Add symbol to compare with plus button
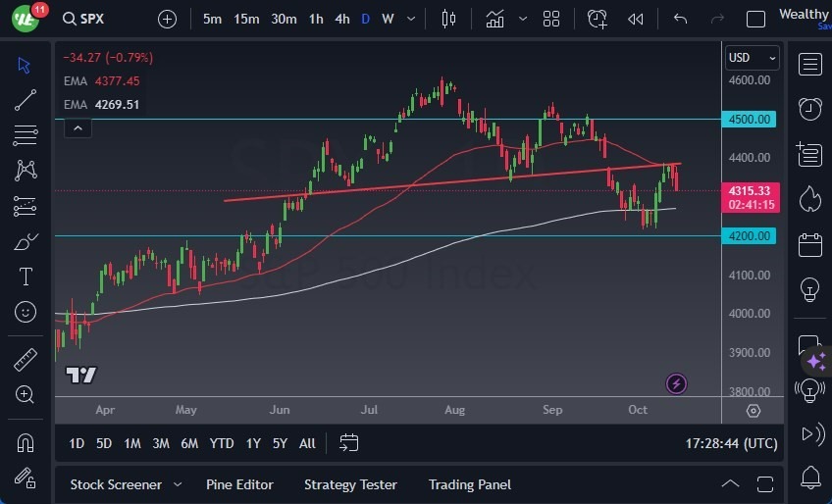The width and height of the screenshot is (832, 504). (x=167, y=20)
